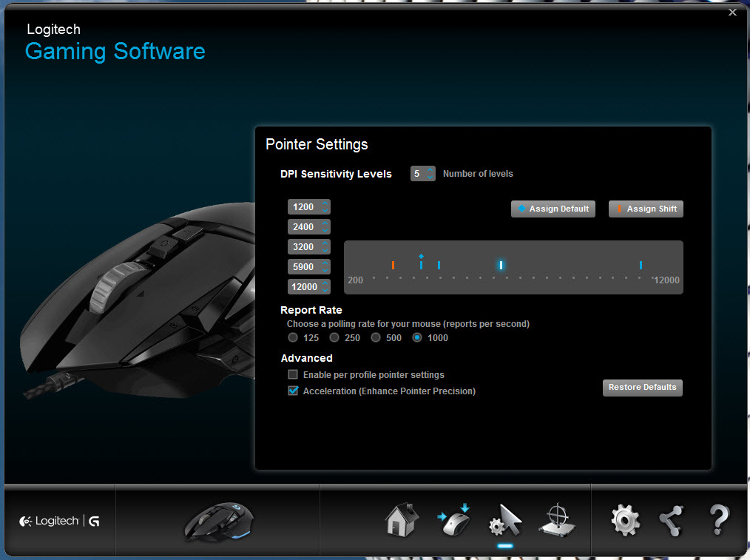Image resolution: width=750 pixels, height=560 pixels.
Task: Click the Logitech G logo
Action: click(59, 521)
